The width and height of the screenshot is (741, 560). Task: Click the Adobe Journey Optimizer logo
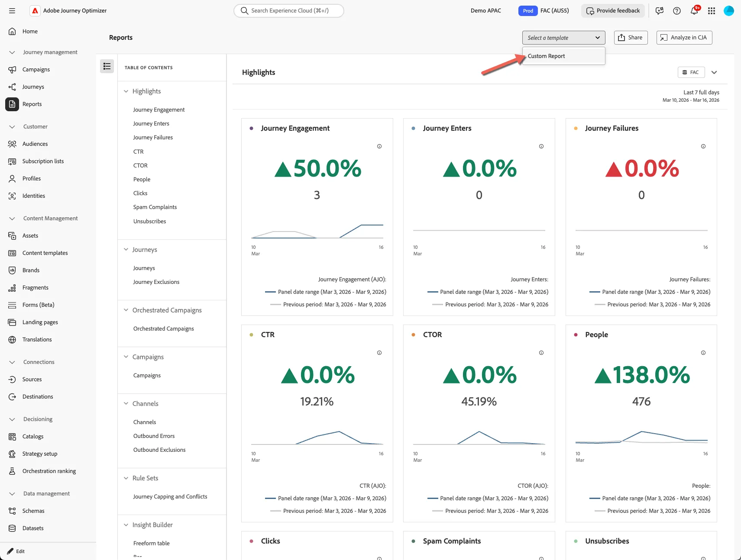point(35,11)
